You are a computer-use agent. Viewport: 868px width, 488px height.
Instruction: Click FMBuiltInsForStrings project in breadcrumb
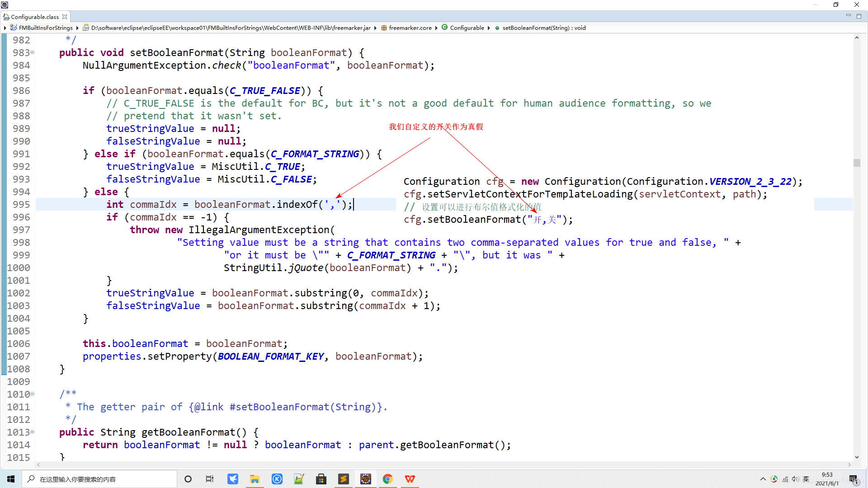tap(45, 28)
